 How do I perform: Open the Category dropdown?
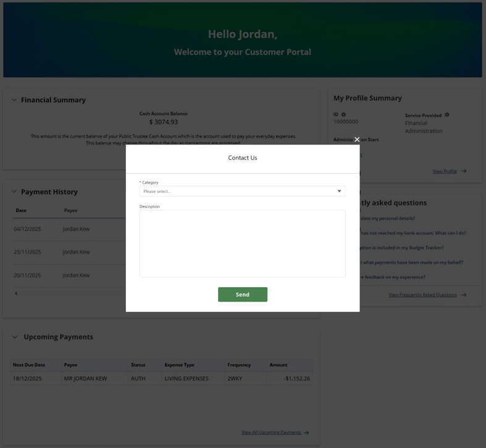point(242,191)
